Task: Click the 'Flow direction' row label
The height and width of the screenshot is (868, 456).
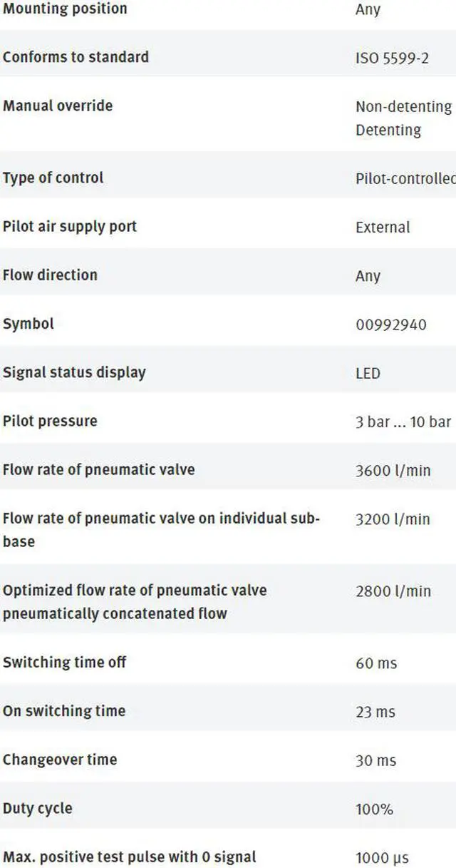Action: pos(50,275)
